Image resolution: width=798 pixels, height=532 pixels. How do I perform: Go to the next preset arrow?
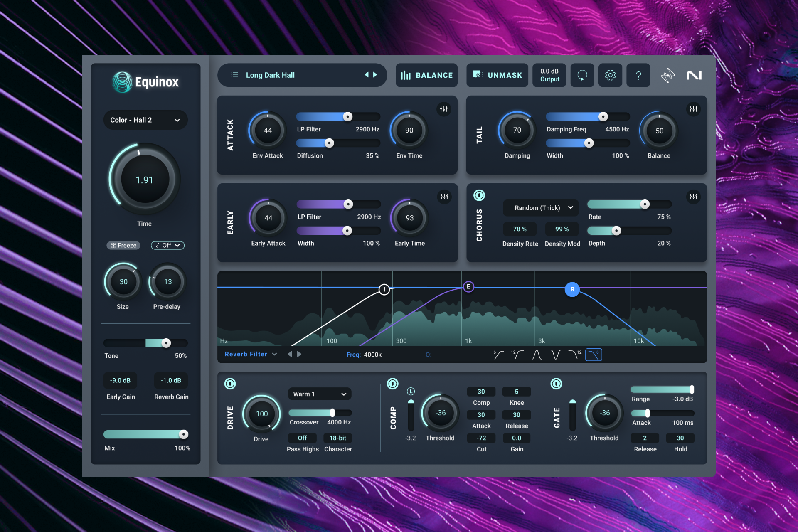click(375, 75)
